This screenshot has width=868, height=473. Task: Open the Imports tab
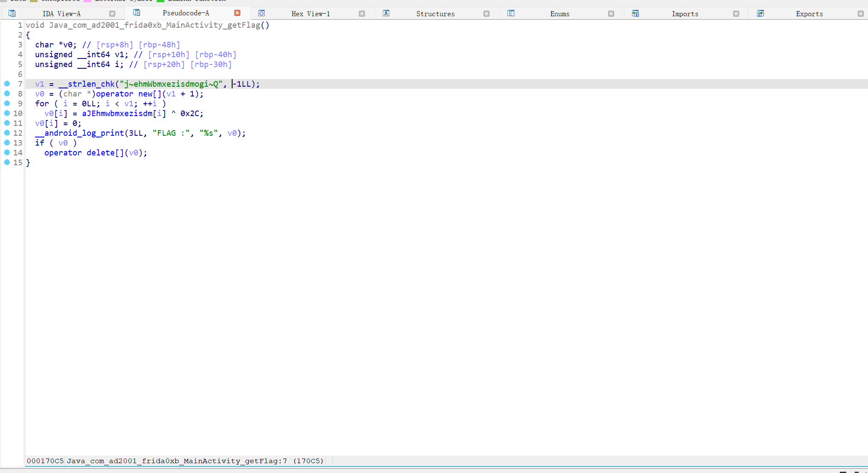tap(685, 14)
